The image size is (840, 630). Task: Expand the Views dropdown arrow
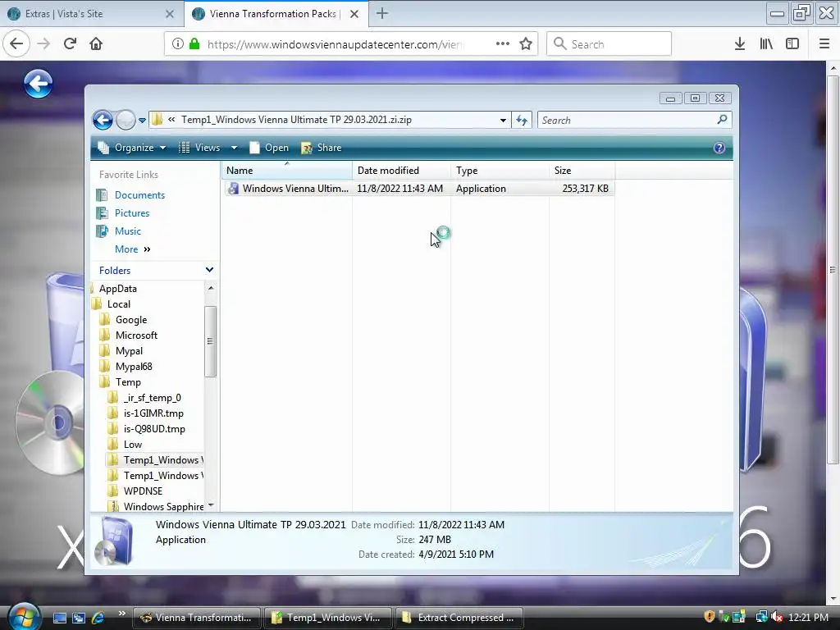[234, 148]
